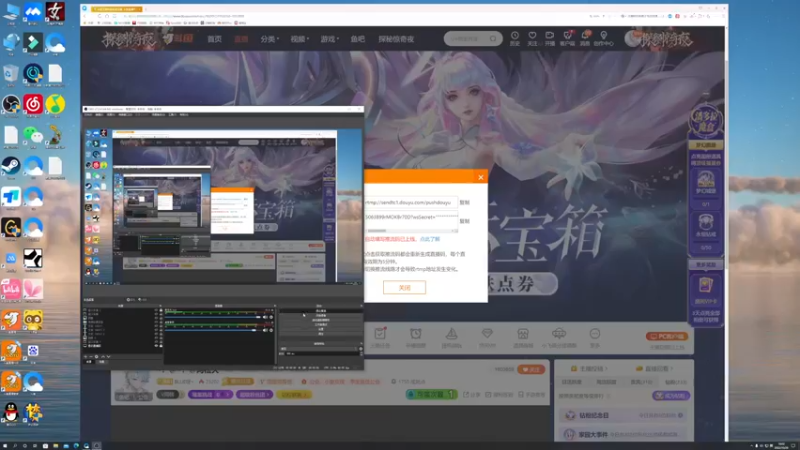Expand the 视频 navigation dropdown
The image size is (800, 450).
pyautogui.click(x=299, y=39)
